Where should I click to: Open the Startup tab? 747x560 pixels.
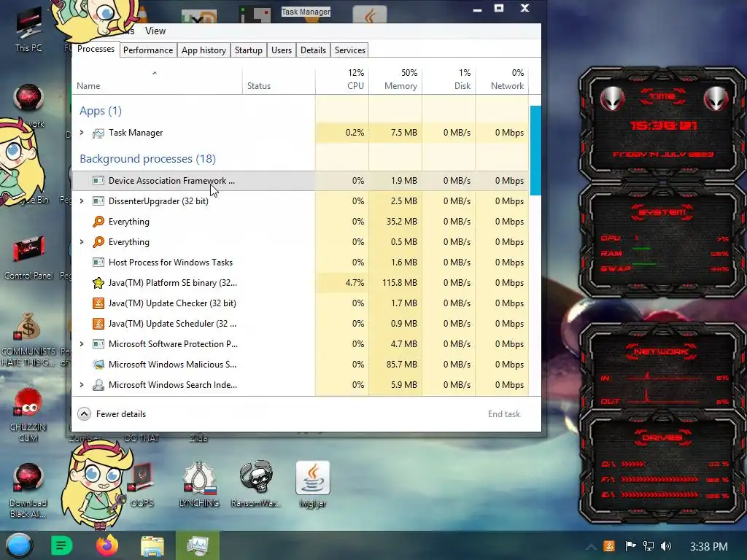(x=249, y=50)
